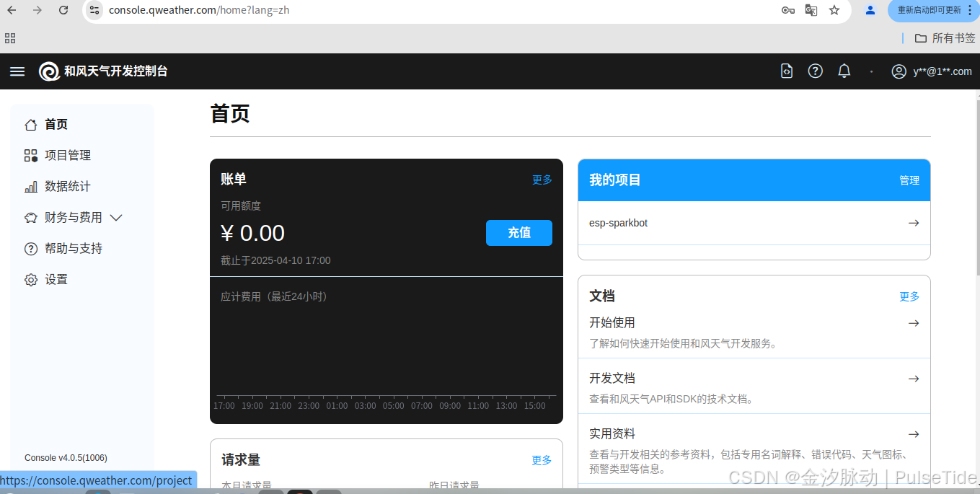The image size is (980, 494).
Task: Click the QWeather swirl logo
Action: pos(49,71)
